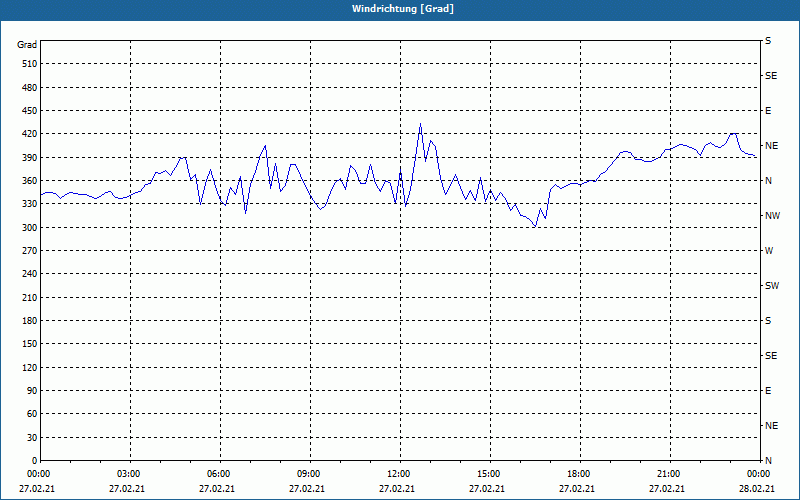
Task: Click the 27.02.21 date under 18:00
Action: 577,488
